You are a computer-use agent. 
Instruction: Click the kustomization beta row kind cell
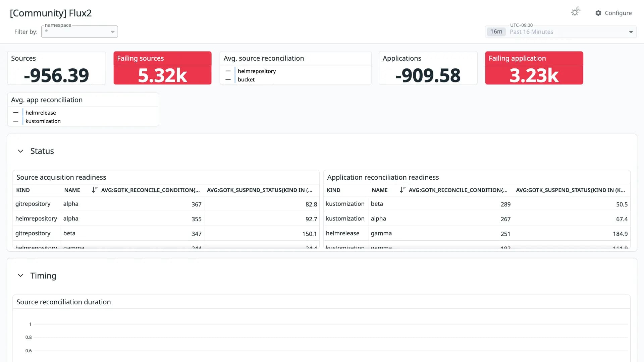345,204
